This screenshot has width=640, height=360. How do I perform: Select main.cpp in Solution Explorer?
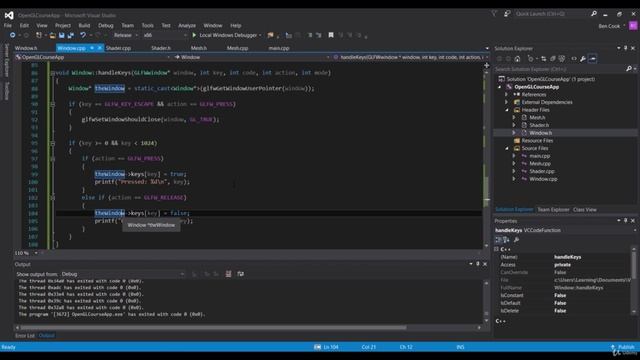pyautogui.click(x=540, y=156)
